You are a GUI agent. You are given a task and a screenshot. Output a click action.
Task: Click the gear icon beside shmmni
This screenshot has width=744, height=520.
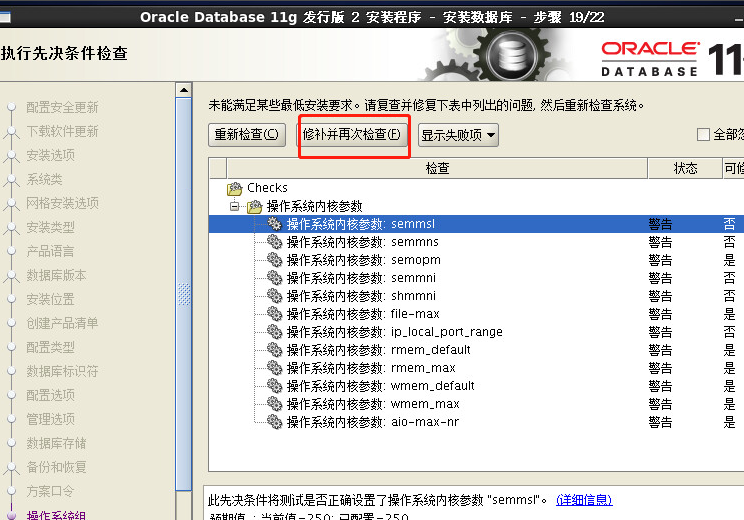(x=274, y=296)
